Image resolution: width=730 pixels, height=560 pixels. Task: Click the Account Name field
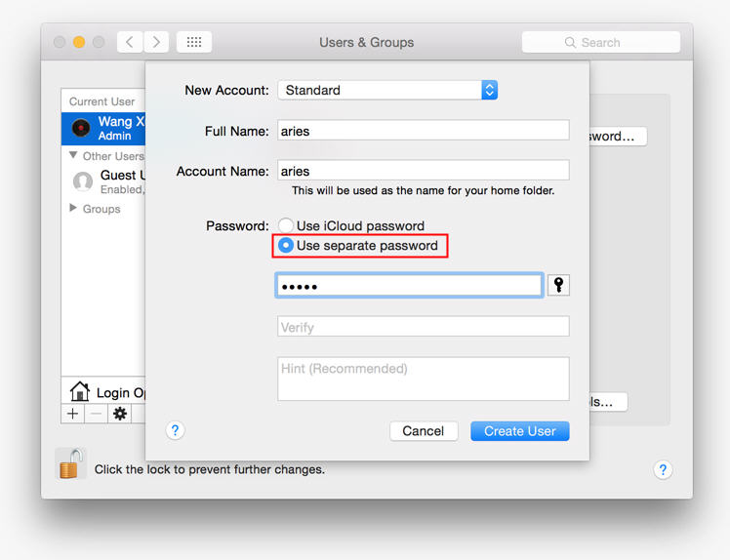point(424,171)
